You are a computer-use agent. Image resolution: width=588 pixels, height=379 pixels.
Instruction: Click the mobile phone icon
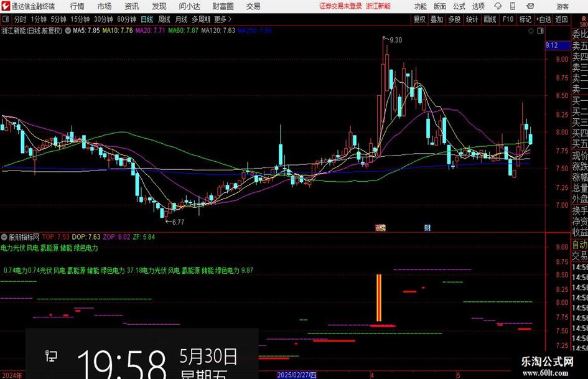513,6
